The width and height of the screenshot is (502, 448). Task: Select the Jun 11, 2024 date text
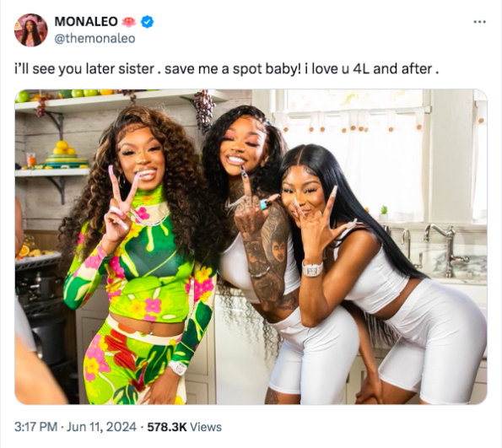[x=101, y=427]
